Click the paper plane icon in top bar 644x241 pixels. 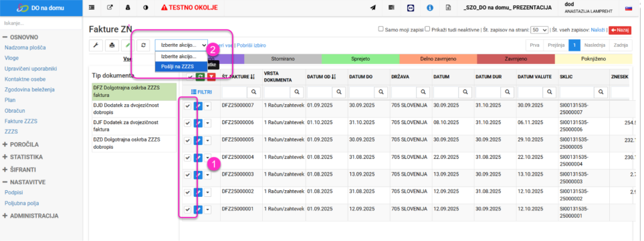pos(373,8)
